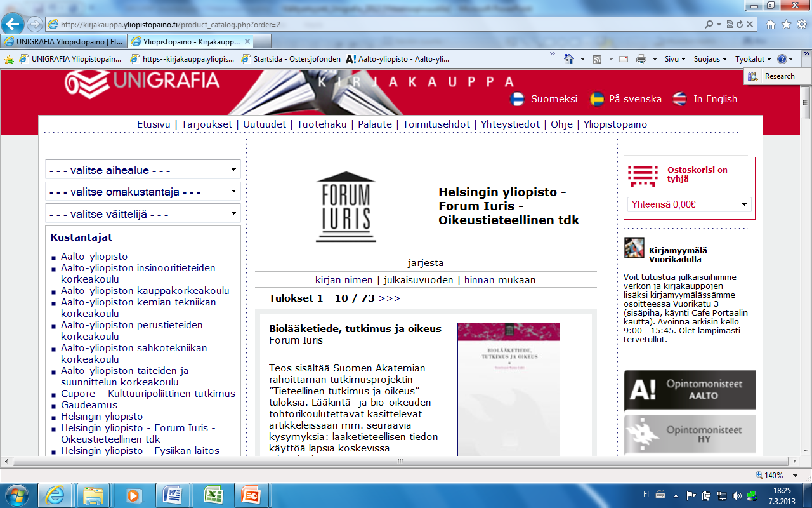
Task: Open the Opintomonisteet AALTO banner
Action: tap(690, 391)
